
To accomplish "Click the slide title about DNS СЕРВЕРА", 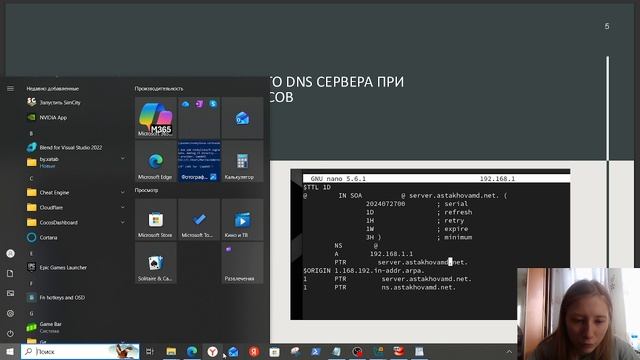I will [337, 89].
